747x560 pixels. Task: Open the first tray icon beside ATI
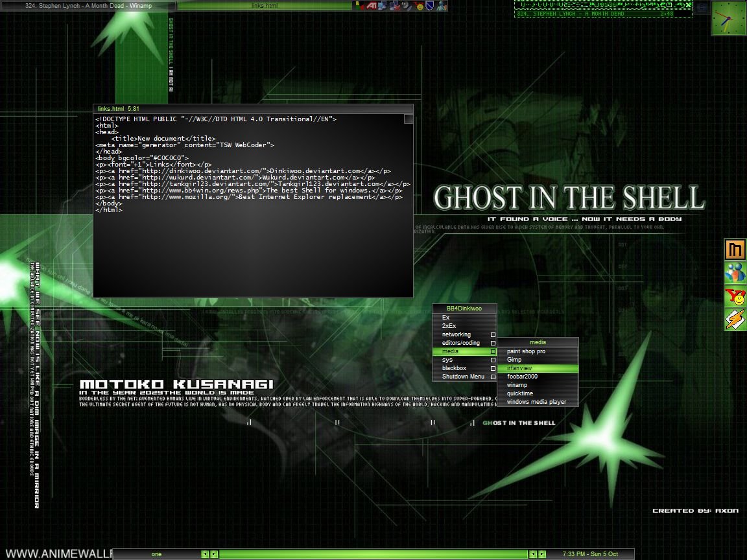[360, 6]
